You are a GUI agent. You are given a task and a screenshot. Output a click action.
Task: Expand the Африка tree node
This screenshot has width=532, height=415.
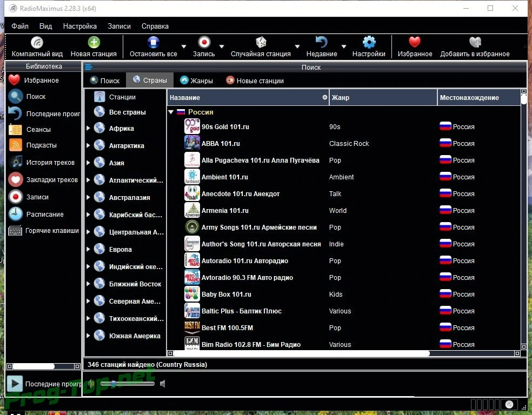pyautogui.click(x=88, y=128)
